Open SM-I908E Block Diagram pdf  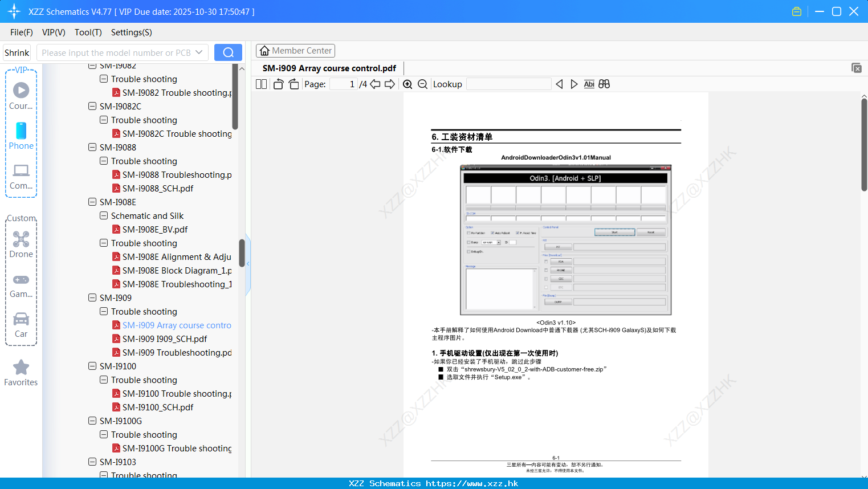[x=172, y=271]
